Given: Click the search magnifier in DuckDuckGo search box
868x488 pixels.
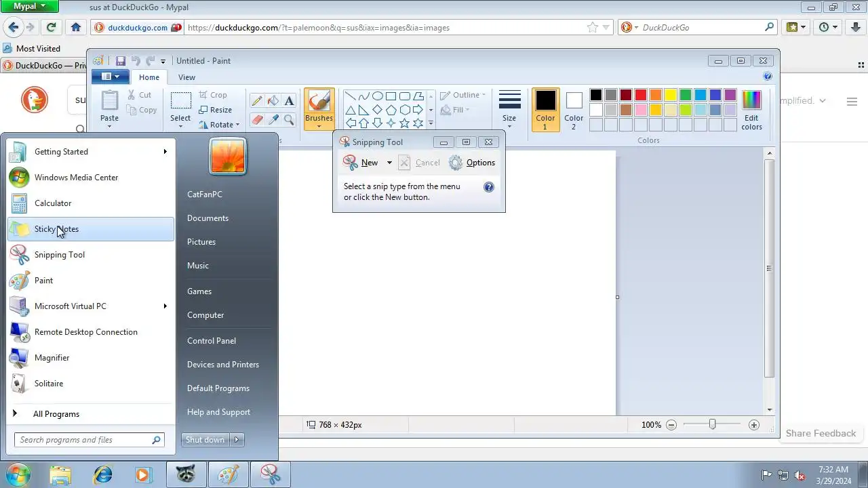Looking at the screenshot, I should tap(770, 27).
